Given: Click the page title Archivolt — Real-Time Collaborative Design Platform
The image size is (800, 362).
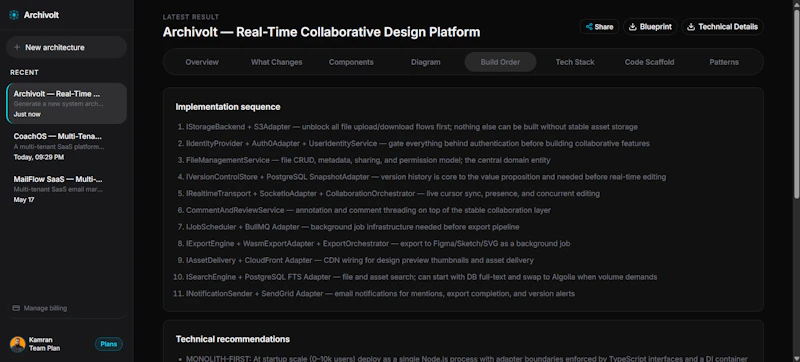Looking at the screenshot, I should point(321,32).
